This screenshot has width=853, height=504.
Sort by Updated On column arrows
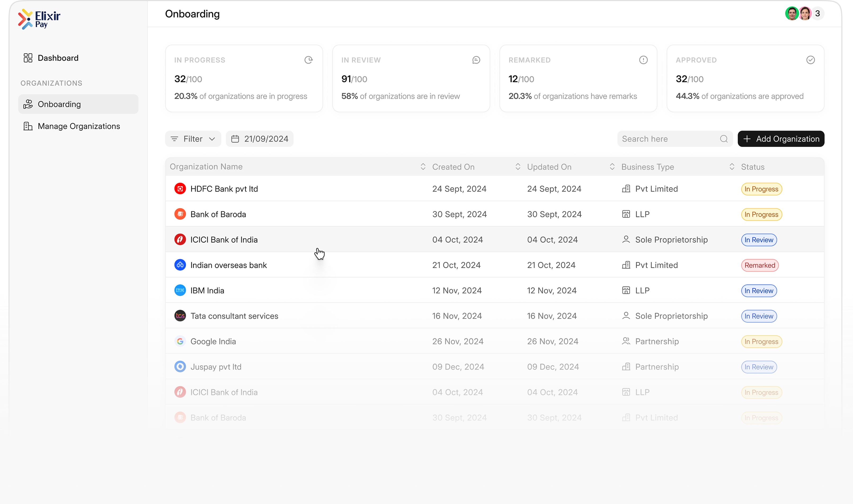tap(612, 167)
